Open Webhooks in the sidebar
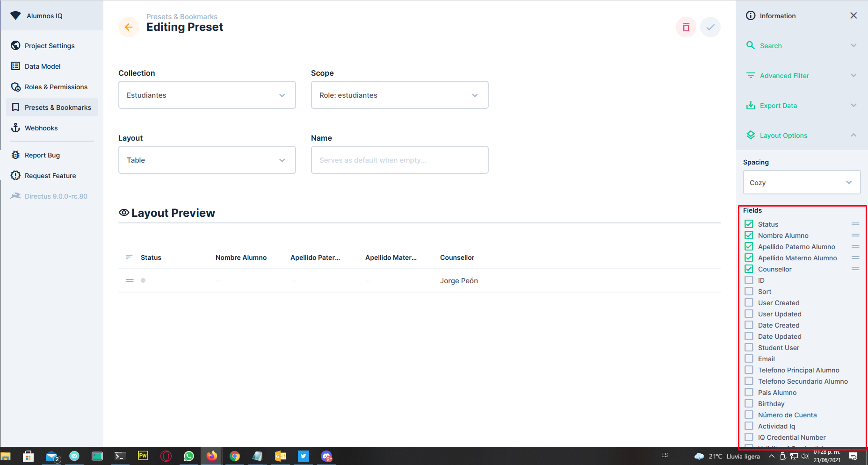This screenshot has width=868, height=465. (52, 128)
